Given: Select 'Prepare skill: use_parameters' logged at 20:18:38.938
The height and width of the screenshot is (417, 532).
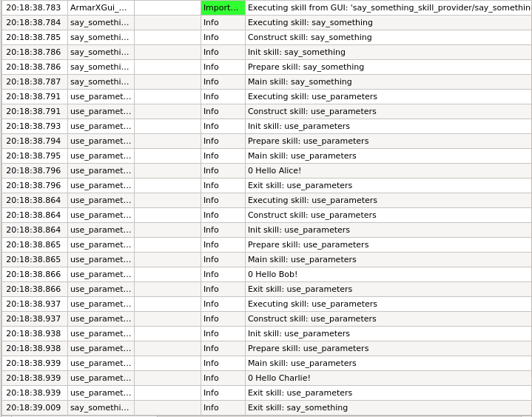Looking at the screenshot, I should point(308,348).
